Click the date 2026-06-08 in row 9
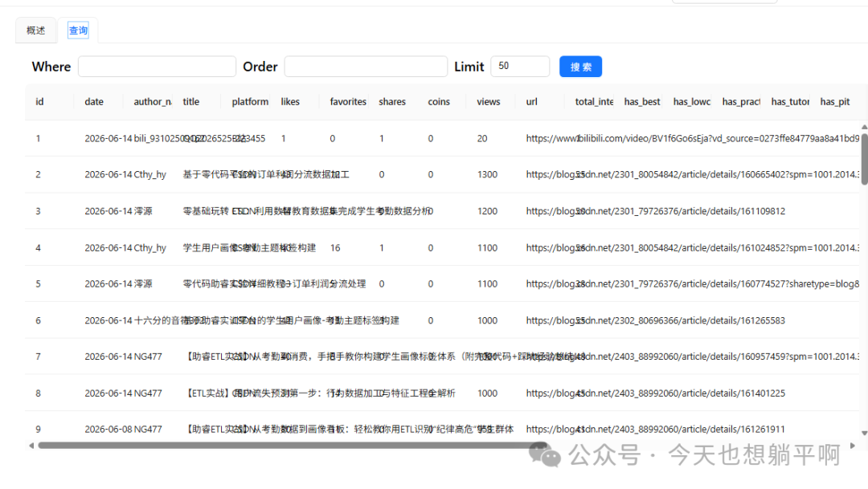 tap(108, 430)
